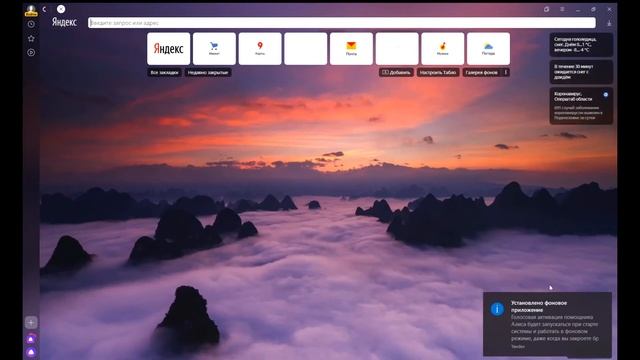Click the Все закладки button
Screen dimensions: 640x360
[164, 72]
